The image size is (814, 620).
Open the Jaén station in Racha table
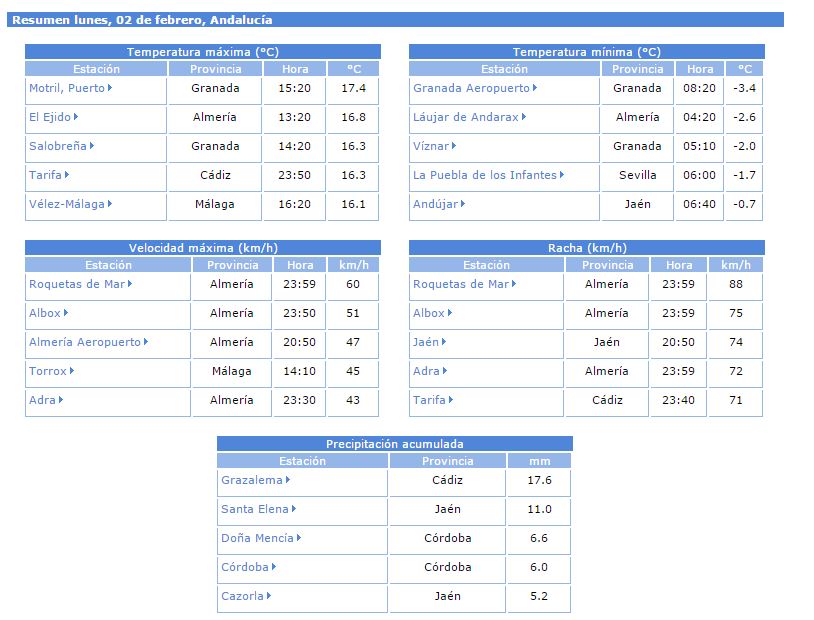(x=426, y=342)
